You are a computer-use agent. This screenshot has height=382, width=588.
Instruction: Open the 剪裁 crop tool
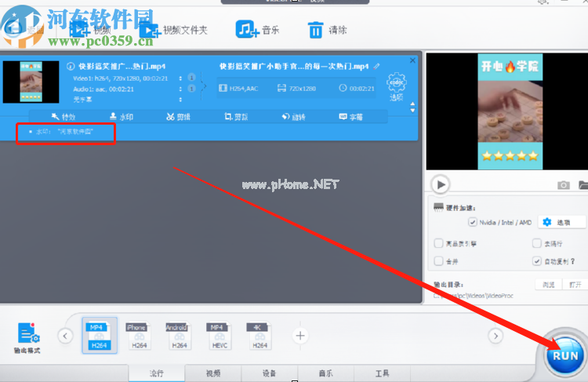pos(236,117)
